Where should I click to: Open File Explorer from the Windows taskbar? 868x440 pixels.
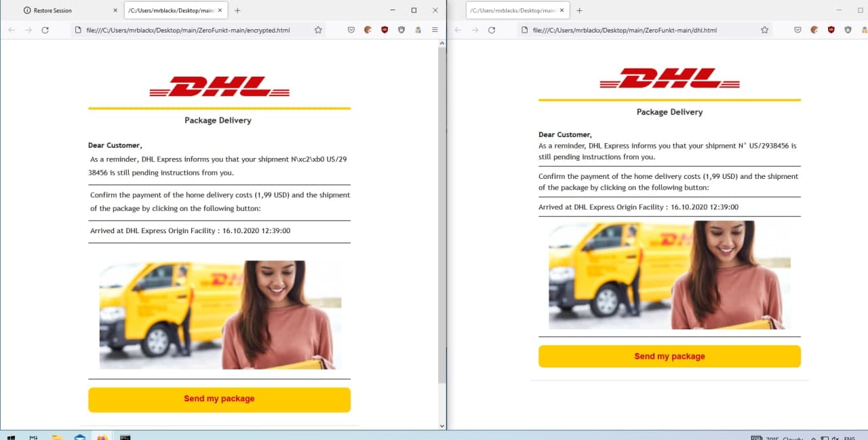pyautogui.click(x=57, y=437)
